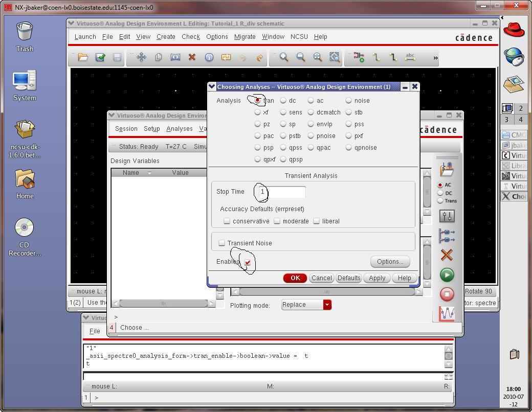Screen dimensions: 532x412
Task: Click the blue Properties info icon
Action: coord(209,57)
